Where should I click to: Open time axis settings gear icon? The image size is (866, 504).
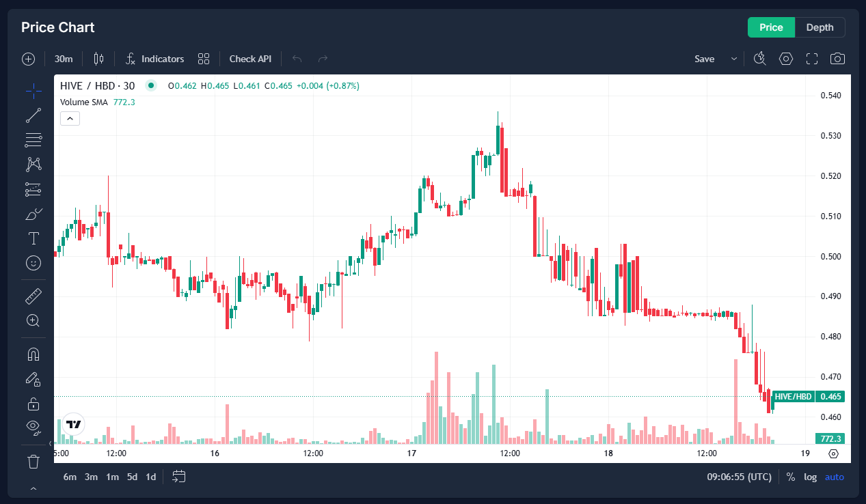(x=833, y=453)
